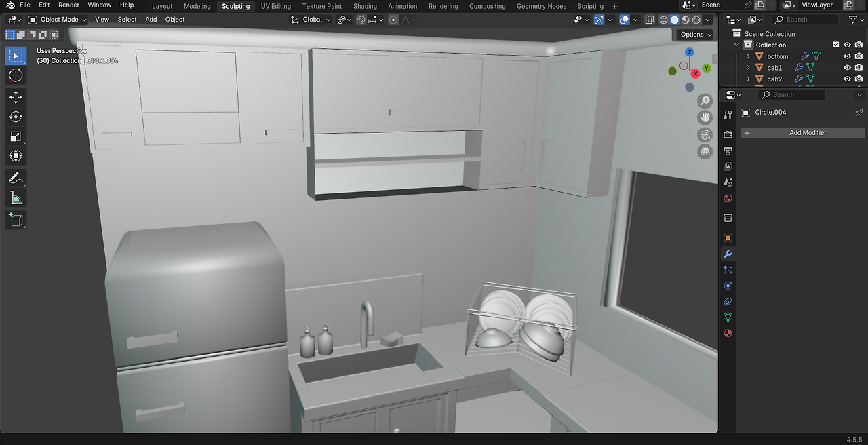
Task: Open the viewport Options dropdown
Action: click(x=695, y=35)
